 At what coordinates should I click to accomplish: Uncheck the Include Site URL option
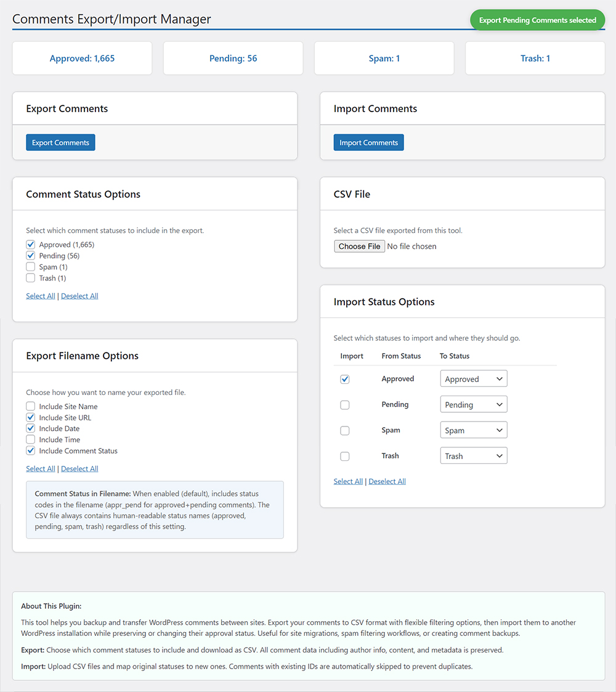[x=30, y=417]
